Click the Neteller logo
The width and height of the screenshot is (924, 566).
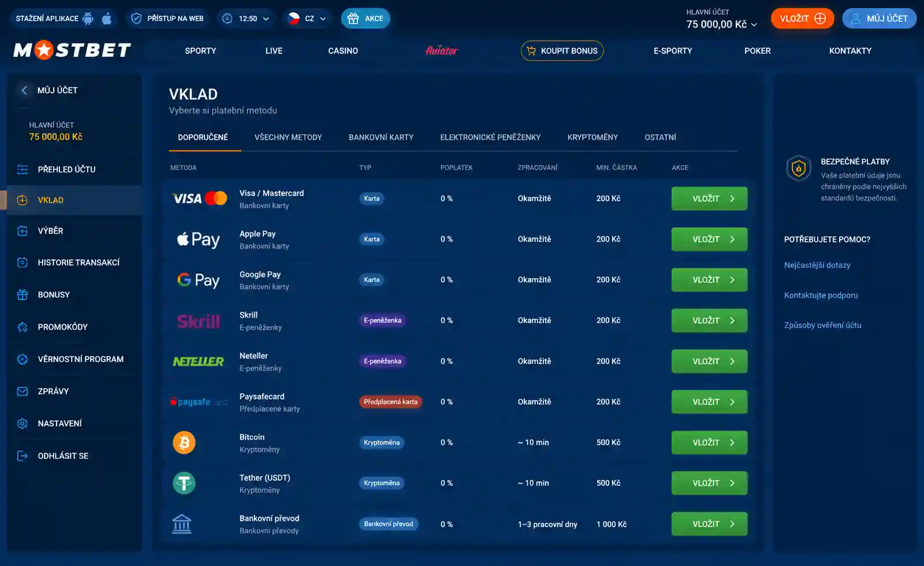[198, 361]
